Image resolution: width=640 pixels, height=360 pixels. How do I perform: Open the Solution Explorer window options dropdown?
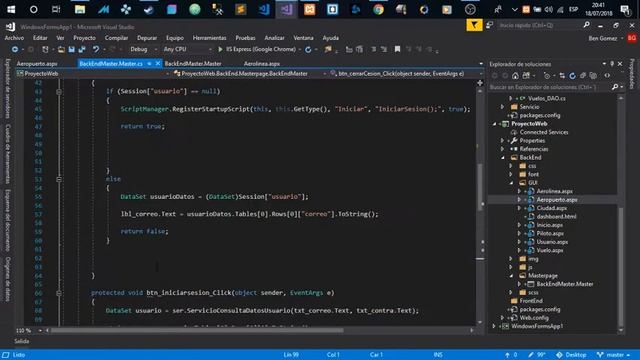pyautogui.click(x=604, y=64)
